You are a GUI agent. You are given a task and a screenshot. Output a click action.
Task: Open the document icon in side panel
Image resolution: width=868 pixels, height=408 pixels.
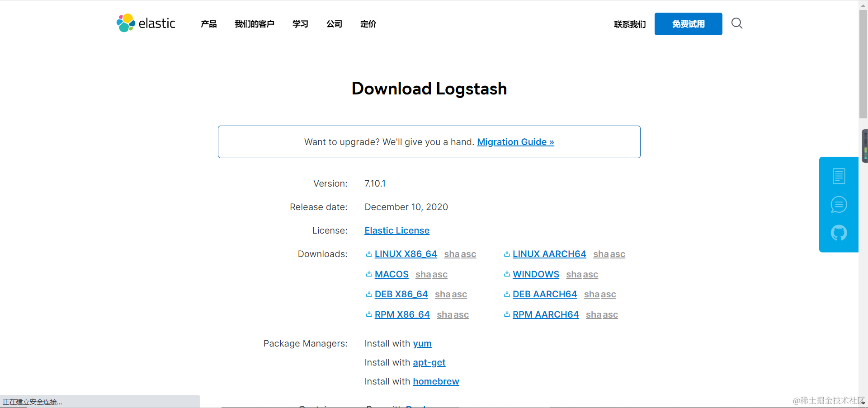(839, 176)
